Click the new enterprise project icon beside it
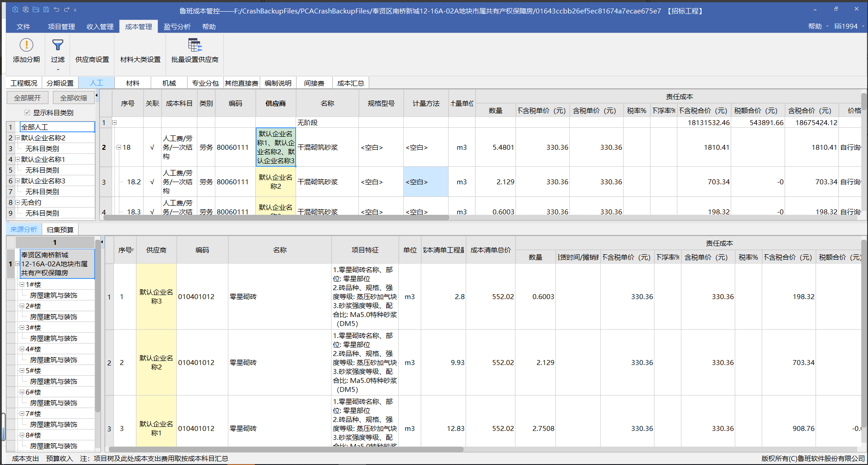Viewport: 868px width, 465px height. [26, 9]
